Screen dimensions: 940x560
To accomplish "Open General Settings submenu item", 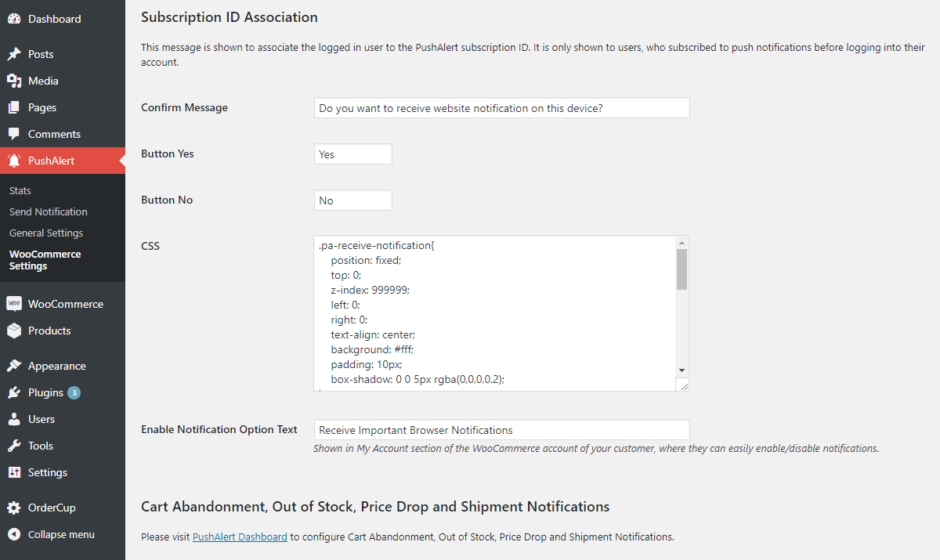I will tap(46, 233).
